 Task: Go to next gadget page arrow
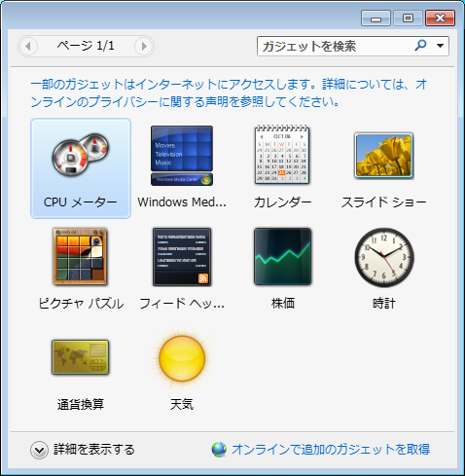click(x=144, y=46)
